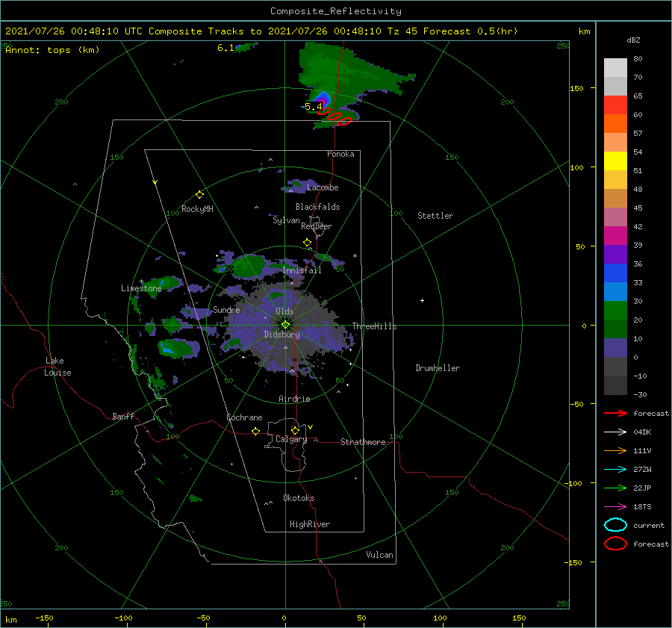Screen dimensions: 672x628
Task: Click the HighRiver label
Action: (310, 524)
